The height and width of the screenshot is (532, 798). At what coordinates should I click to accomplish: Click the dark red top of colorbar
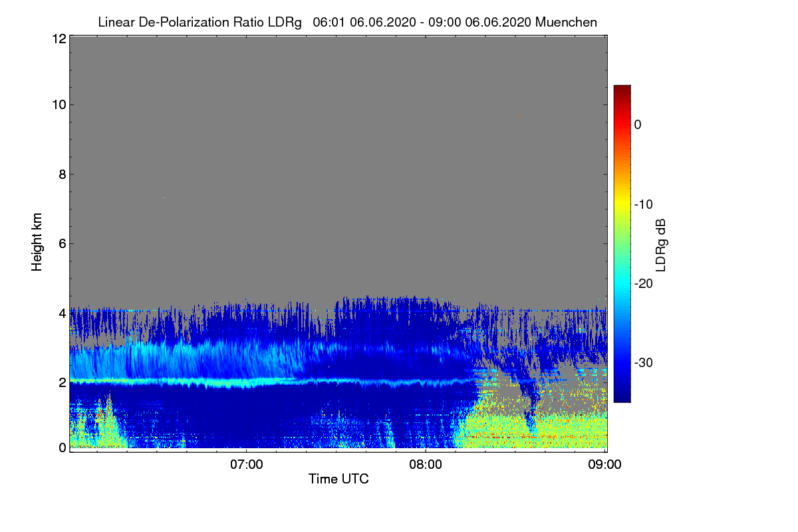coord(622,90)
